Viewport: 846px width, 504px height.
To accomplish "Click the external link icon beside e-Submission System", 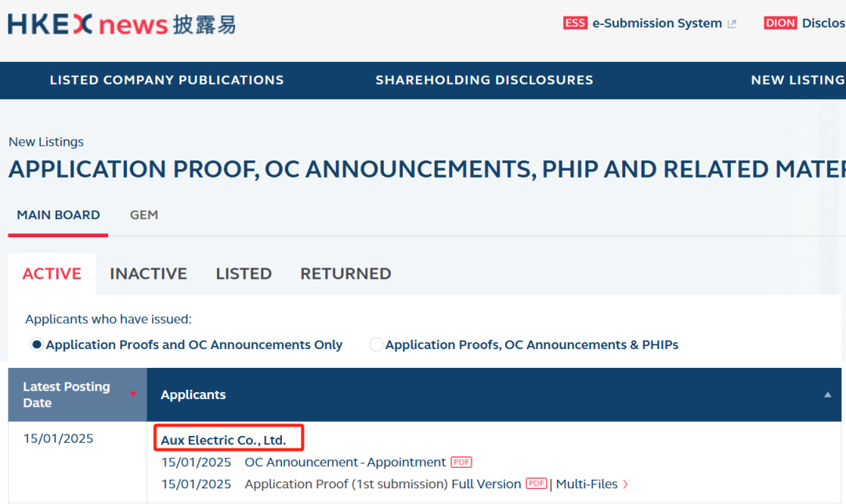I will (x=732, y=23).
